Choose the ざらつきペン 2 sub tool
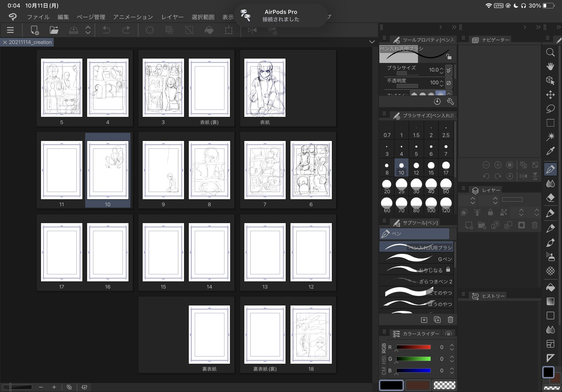 click(x=416, y=281)
